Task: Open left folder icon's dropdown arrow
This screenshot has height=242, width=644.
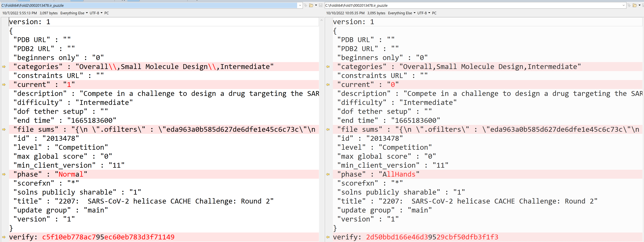Action: pyautogui.click(x=316, y=5)
